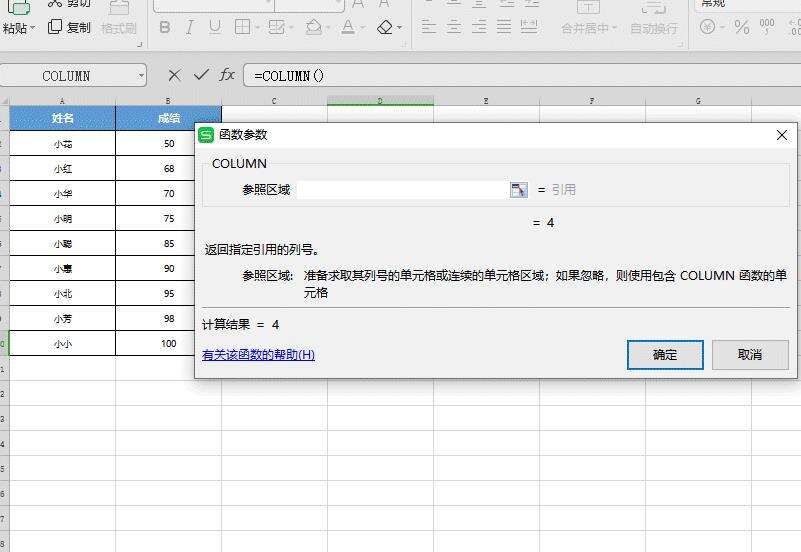Image resolution: width=801 pixels, height=552 pixels.
Task: Click the fx insert function icon
Action: pyautogui.click(x=227, y=75)
